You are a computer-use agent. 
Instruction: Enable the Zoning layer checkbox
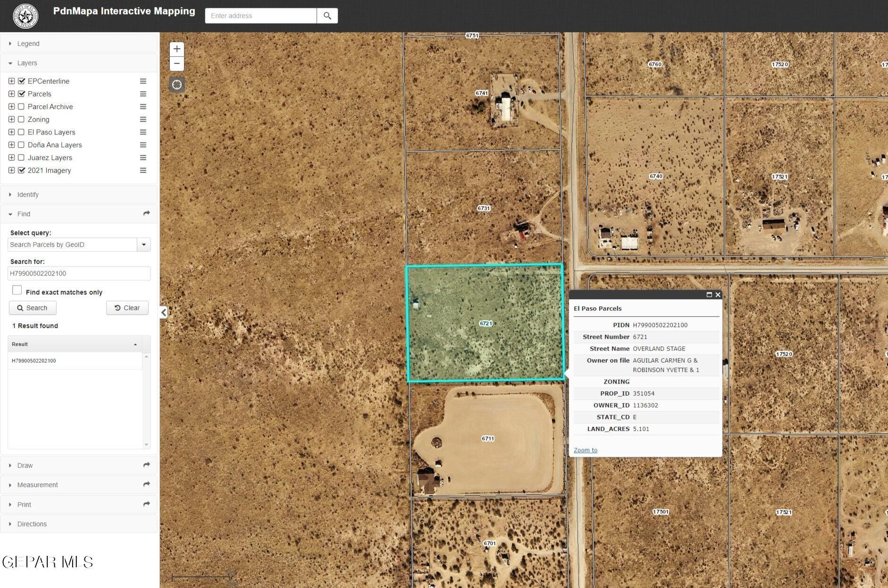(21, 119)
